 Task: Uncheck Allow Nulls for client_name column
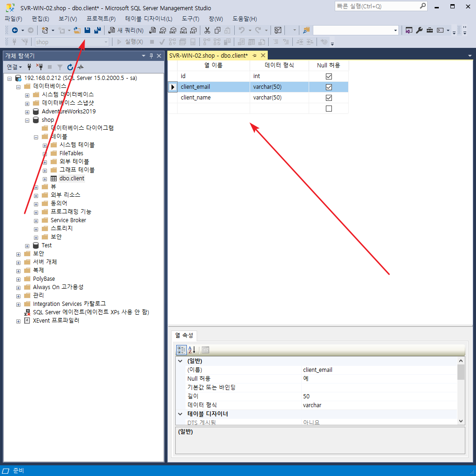(x=329, y=98)
